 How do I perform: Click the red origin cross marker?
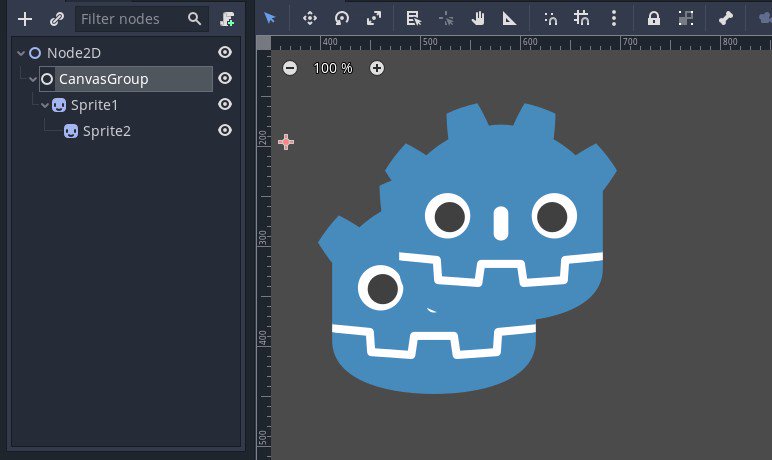286,142
